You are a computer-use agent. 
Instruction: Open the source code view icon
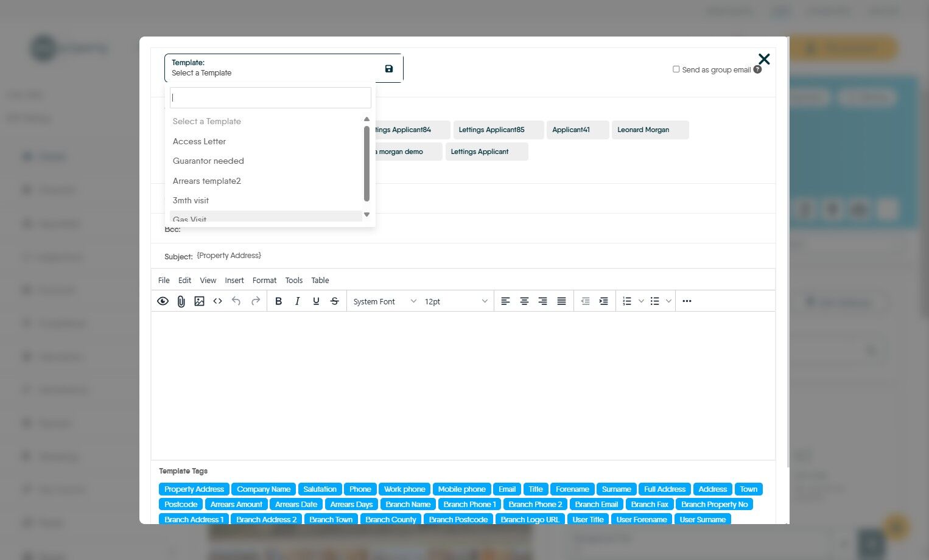(217, 301)
